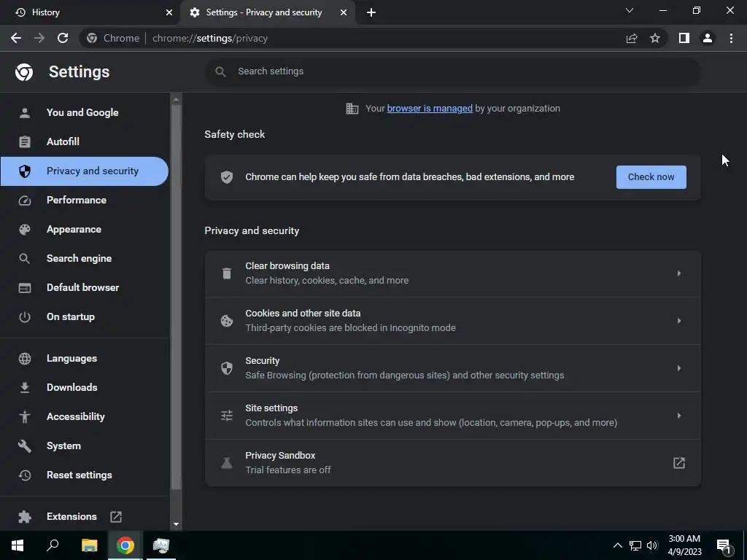Expand Security row arrow
Screen dimensions: 747x560
(x=679, y=368)
